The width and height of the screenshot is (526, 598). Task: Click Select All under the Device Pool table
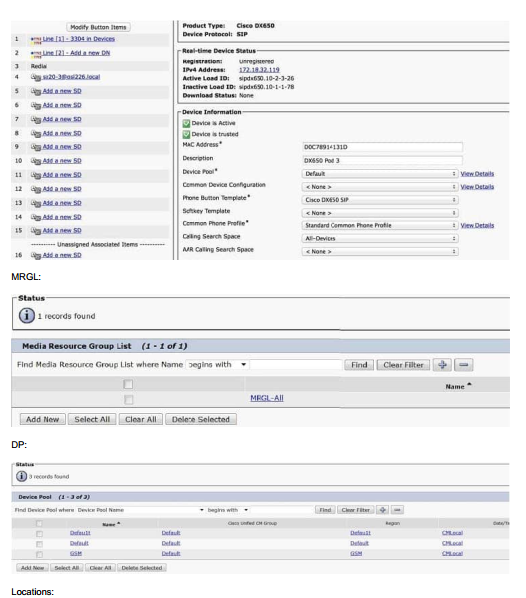67,568
